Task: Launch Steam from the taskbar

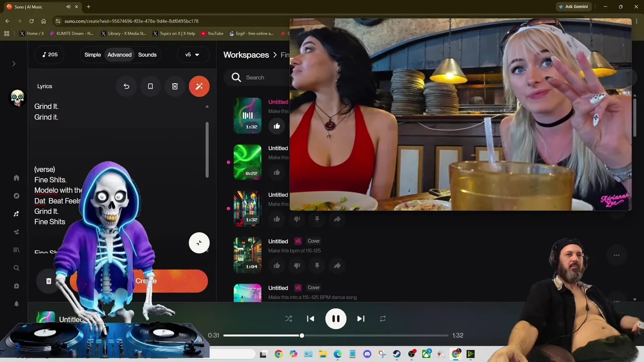Action: point(397,354)
